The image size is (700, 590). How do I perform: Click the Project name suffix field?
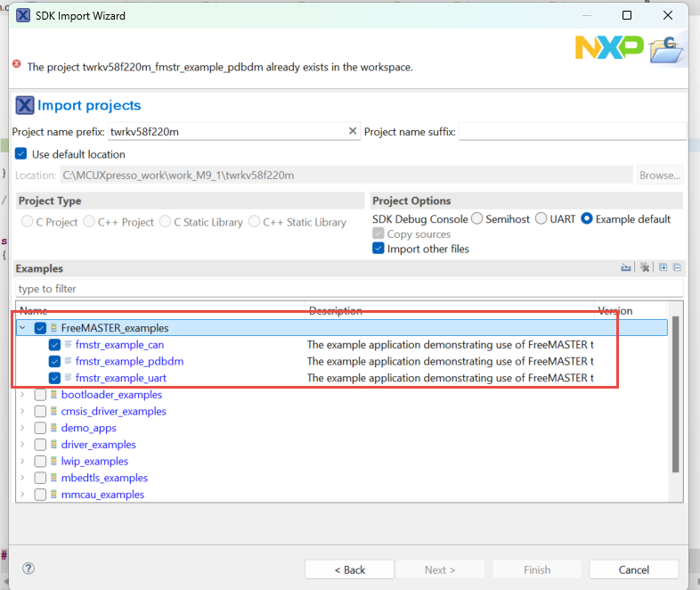573,132
